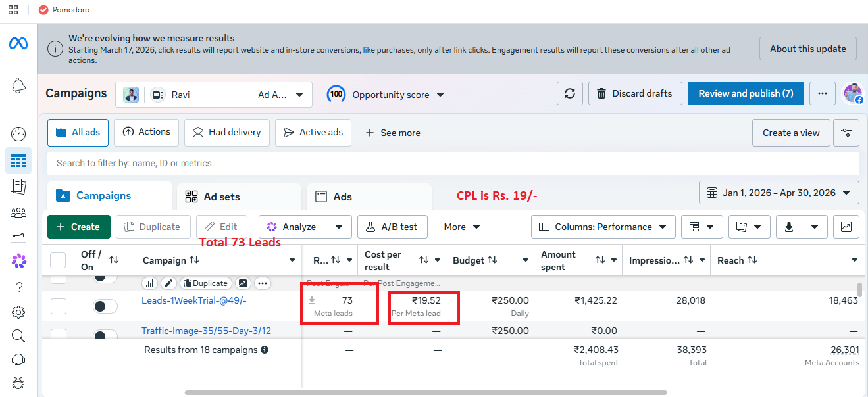
Task: Tick the checkbox for Traffic-Image-35/55-Day-3/12 row
Action: pos(59,334)
